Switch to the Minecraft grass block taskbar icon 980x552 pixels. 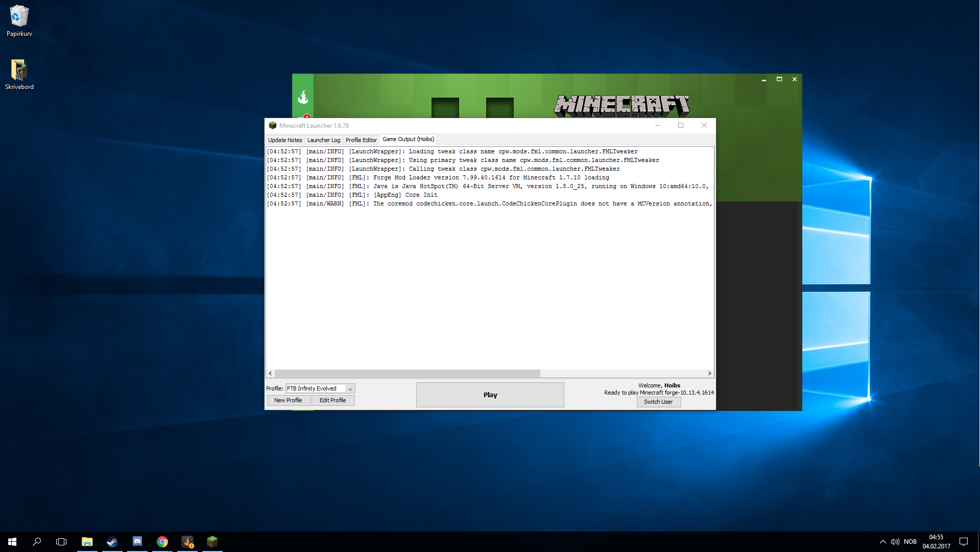(x=212, y=541)
